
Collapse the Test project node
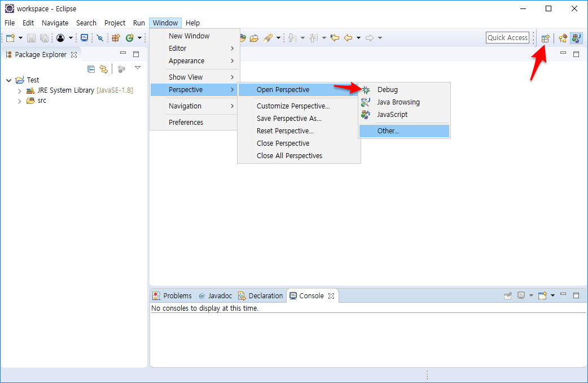(x=8, y=80)
